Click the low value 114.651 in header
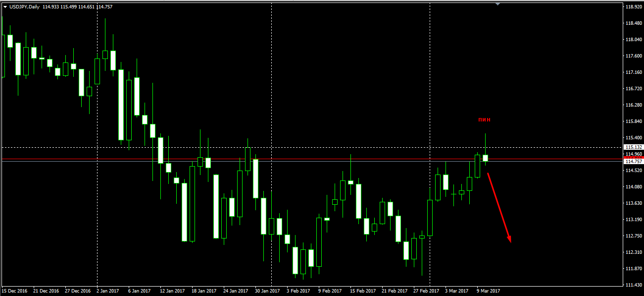This screenshot has width=644, height=296. coord(86,7)
